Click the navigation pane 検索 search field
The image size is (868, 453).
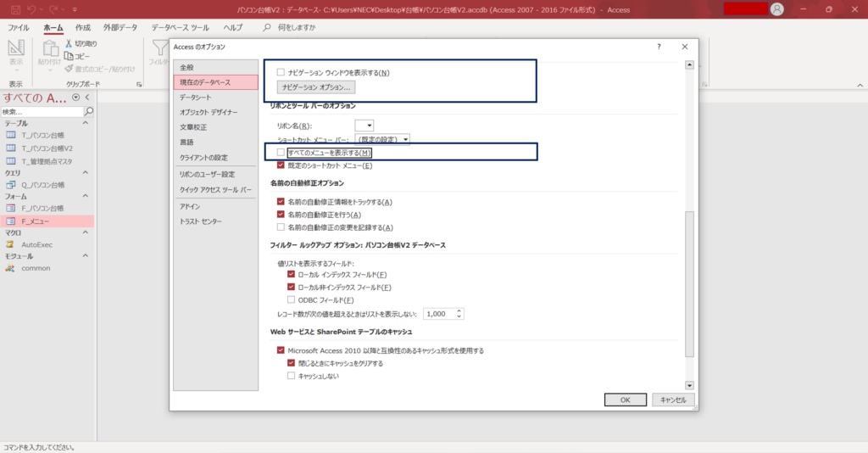point(42,112)
